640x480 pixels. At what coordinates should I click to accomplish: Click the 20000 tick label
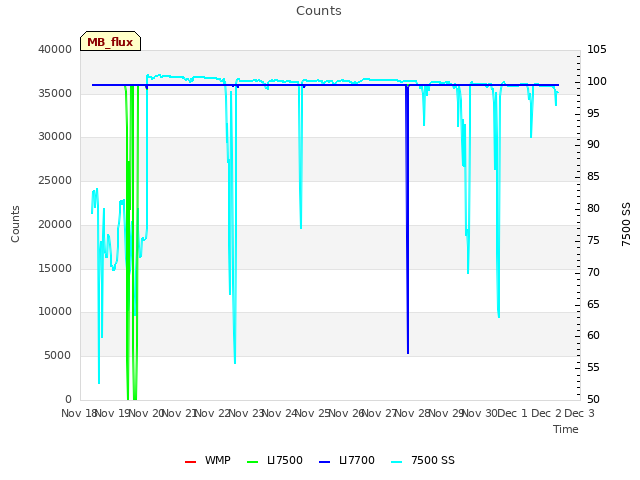(x=55, y=224)
